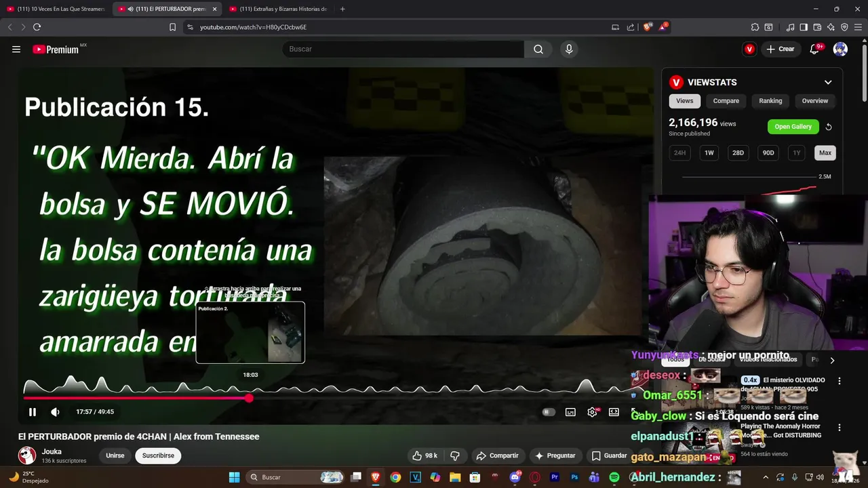
Task: Save the video with Guardar
Action: (609, 455)
